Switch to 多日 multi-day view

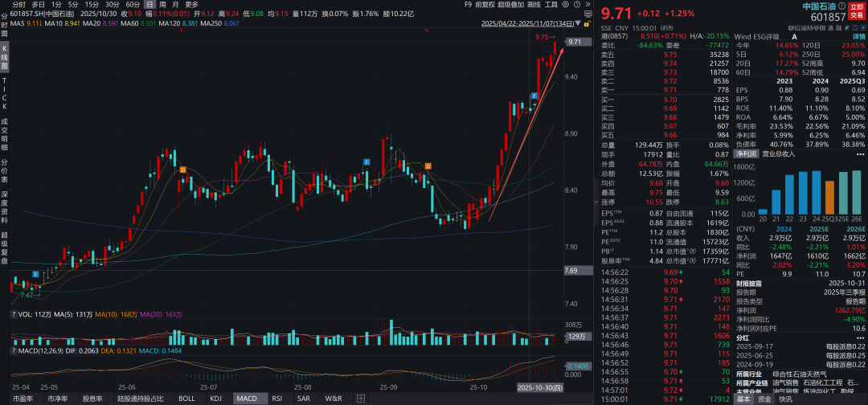39,5
